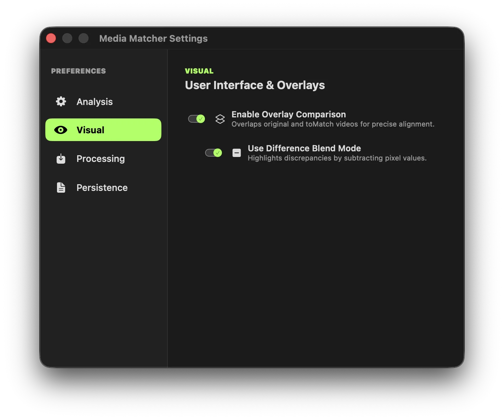Click the gear icon beside Analysis
Image resolution: width=504 pixels, height=420 pixels.
[x=61, y=101]
